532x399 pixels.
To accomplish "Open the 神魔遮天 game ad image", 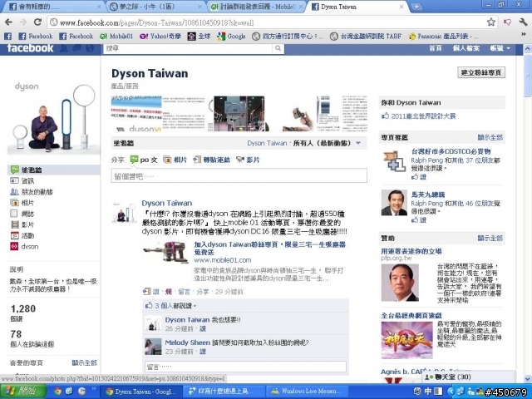I will coord(406,340).
